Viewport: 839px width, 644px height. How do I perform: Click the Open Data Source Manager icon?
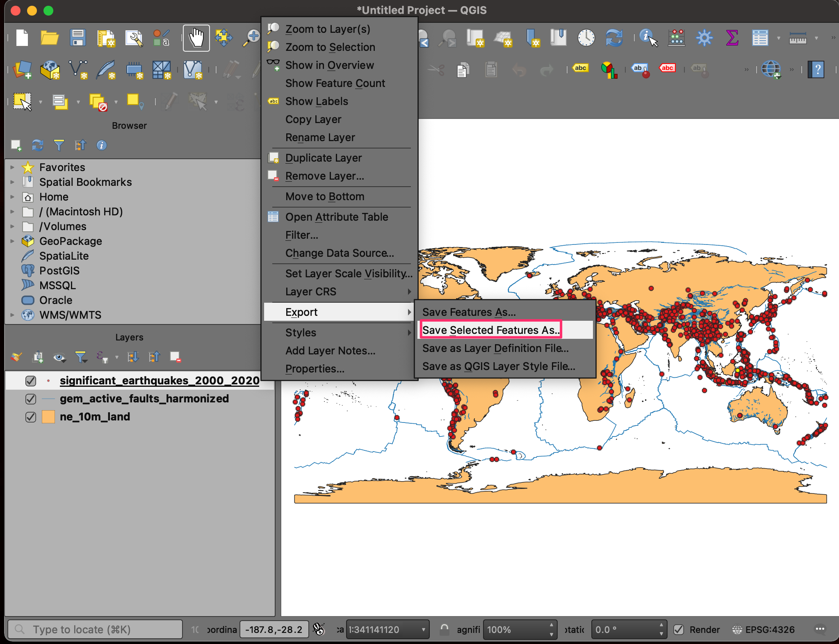22,69
